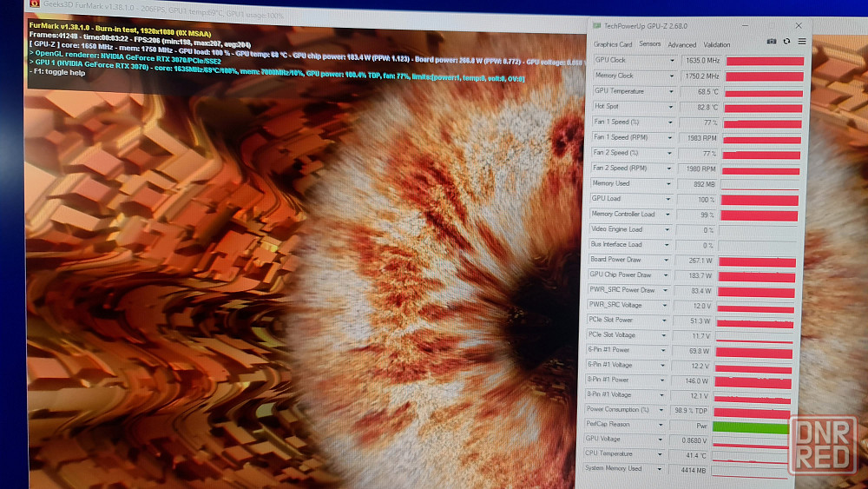Click the GPU-Z app icon in title bar
This screenshot has width=868, height=489.
[x=595, y=26]
